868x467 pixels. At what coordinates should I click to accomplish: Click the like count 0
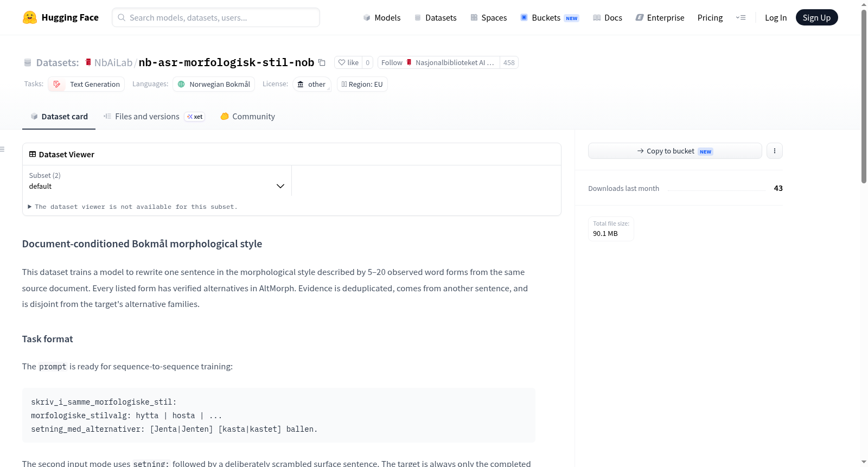368,62
